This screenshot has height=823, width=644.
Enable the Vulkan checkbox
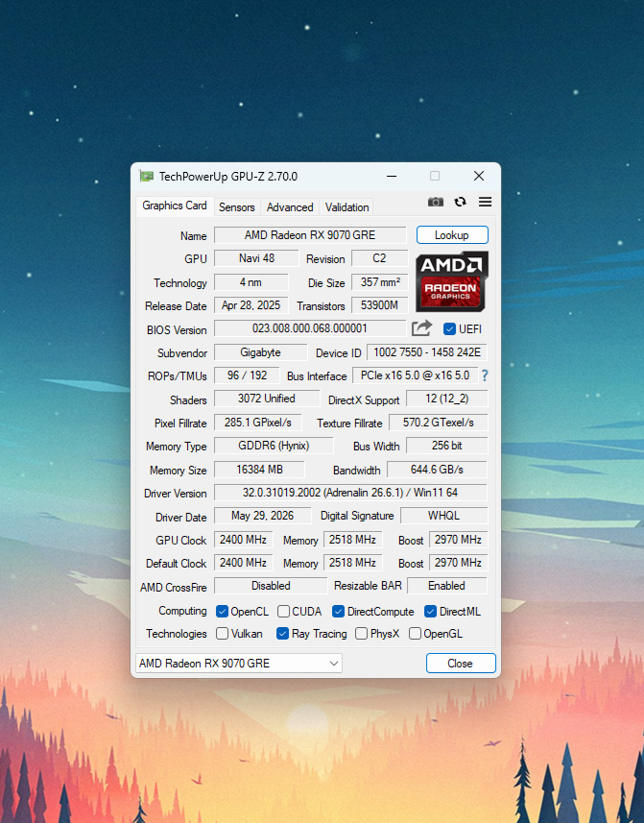[x=223, y=634]
